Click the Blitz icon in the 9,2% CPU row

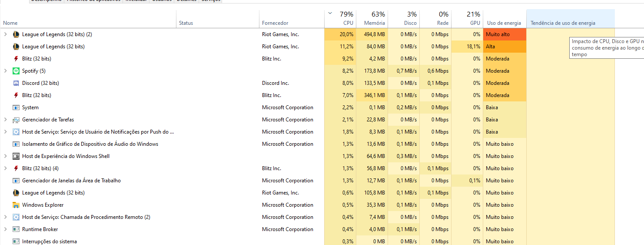(x=16, y=59)
